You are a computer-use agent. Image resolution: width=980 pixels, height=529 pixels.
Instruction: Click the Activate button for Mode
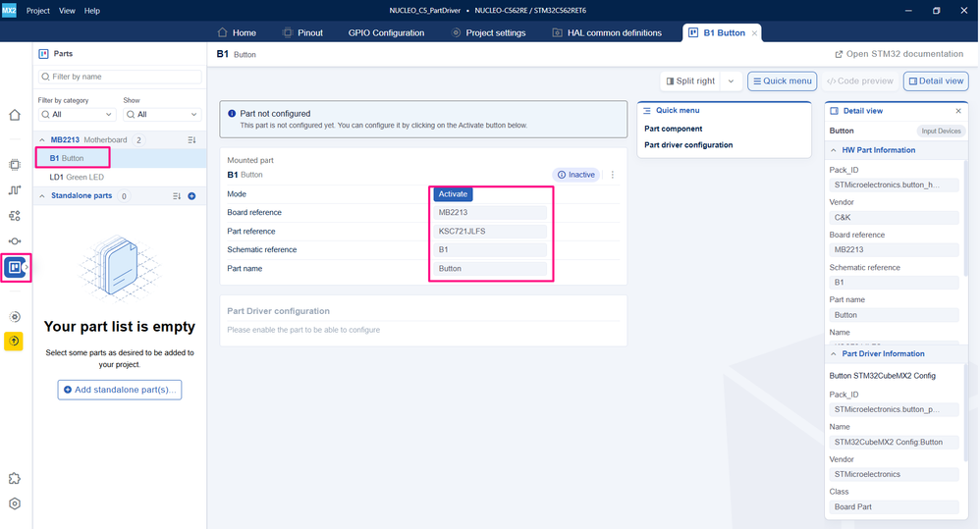pyautogui.click(x=453, y=194)
